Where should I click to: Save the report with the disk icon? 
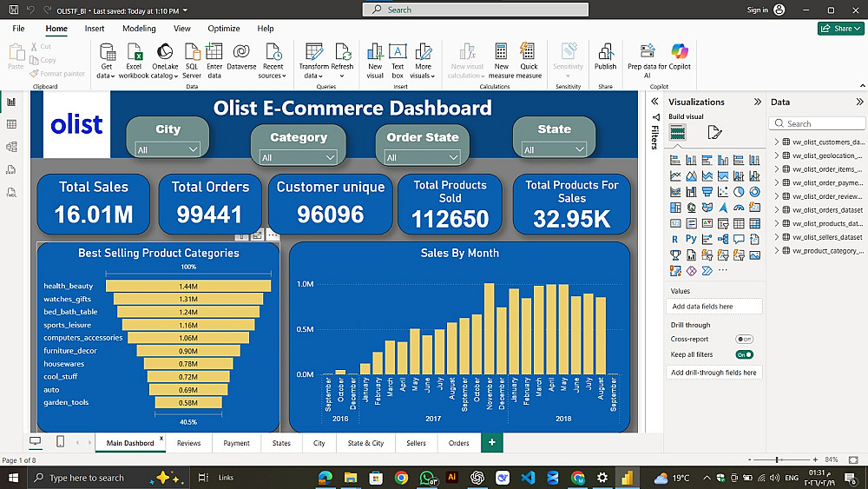pos(14,10)
